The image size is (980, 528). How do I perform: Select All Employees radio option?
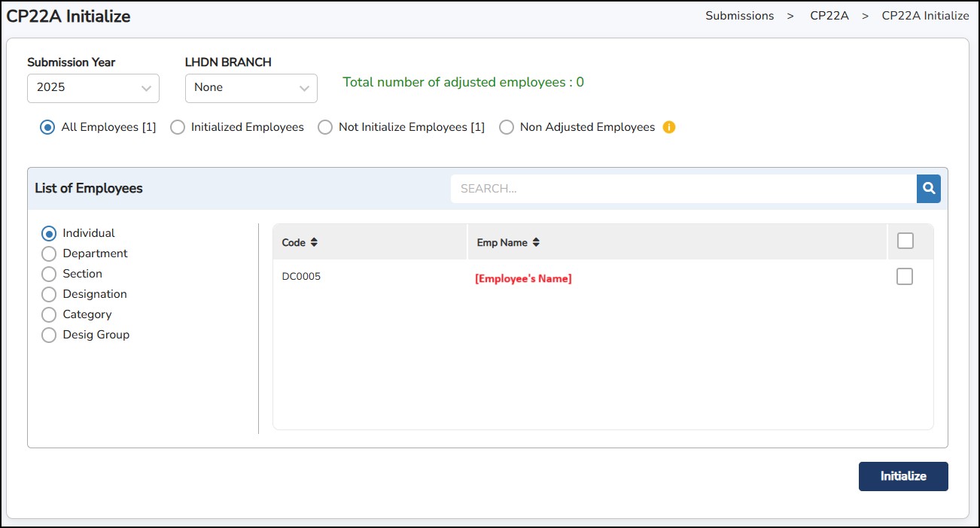pos(47,127)
